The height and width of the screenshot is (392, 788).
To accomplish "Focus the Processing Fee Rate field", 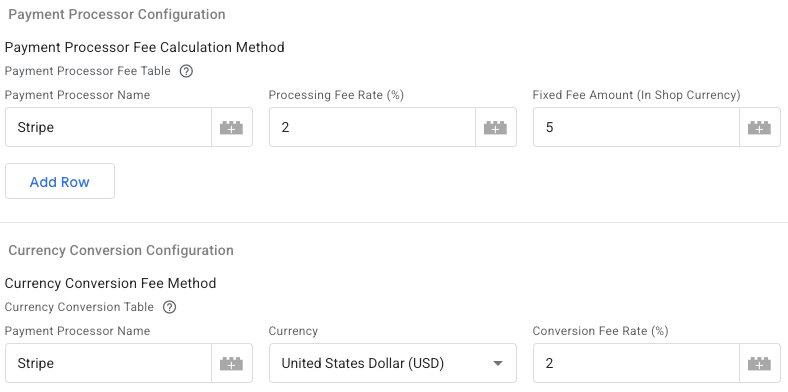I will point(372,127).
